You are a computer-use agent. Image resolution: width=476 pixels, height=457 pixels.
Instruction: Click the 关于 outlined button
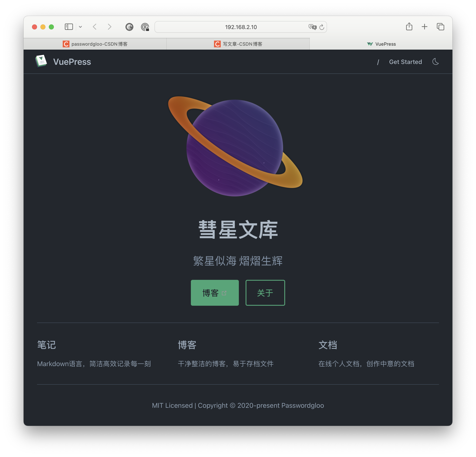[x=264, y=292]
